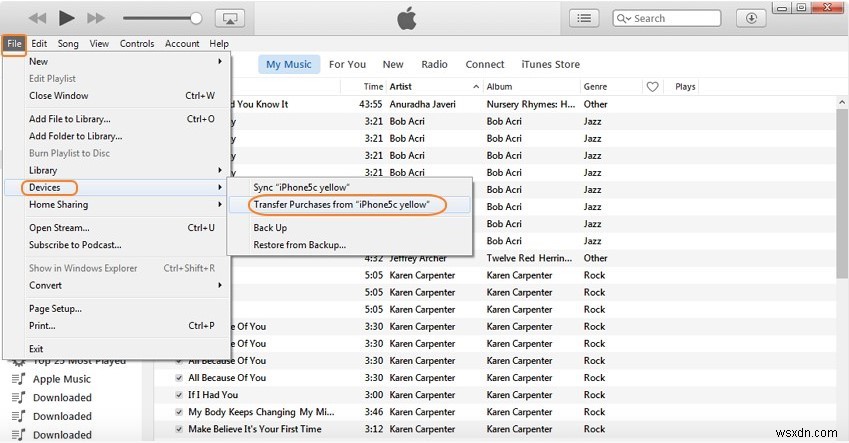Click the song list vertical scrollbar
This screenshot has width=849, height=443.
coord(841,195)
